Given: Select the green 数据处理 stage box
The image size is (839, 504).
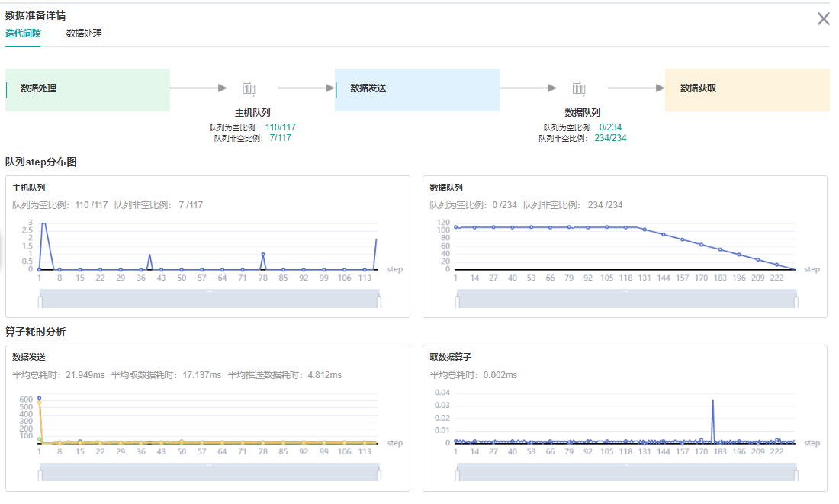Looking at the screenshot, I should pyautogui.click(x=88, y=90).
